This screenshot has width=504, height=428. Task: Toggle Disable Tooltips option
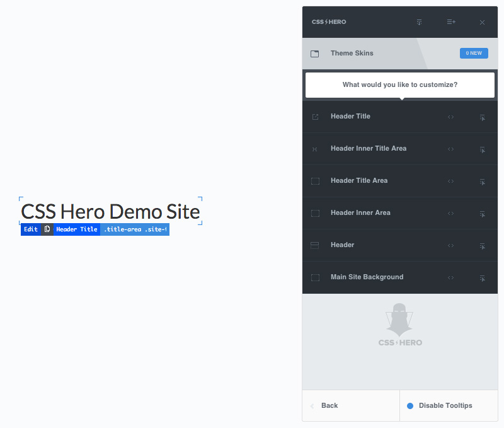(449, 405)
